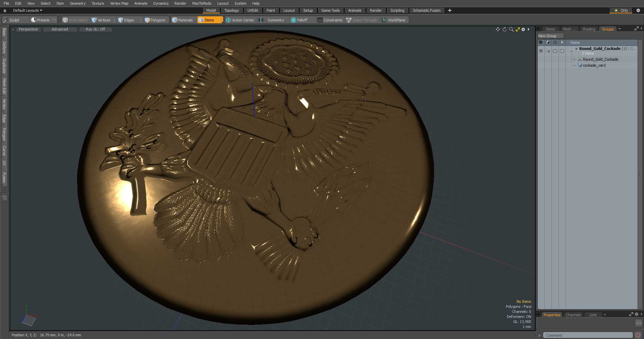The height and width of the screenshot is (339, 644).
Task: Open viewport settings gear icon
Action: pos(523,29)
